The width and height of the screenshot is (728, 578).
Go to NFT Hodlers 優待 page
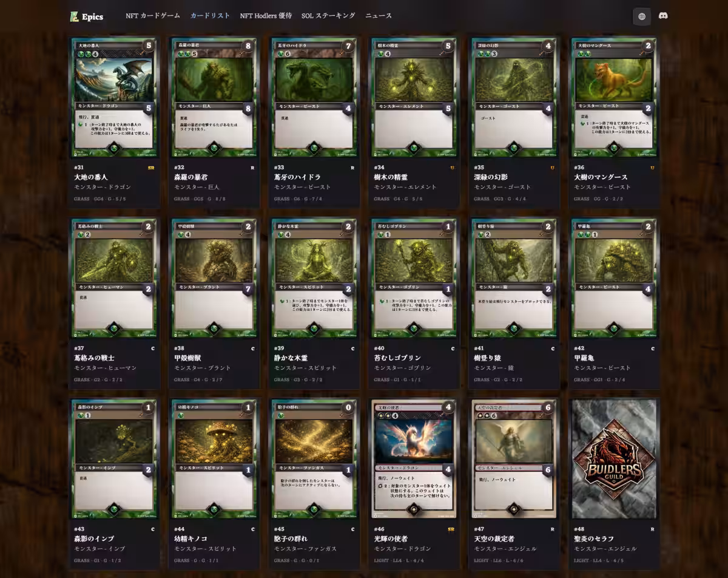(266, 16)
